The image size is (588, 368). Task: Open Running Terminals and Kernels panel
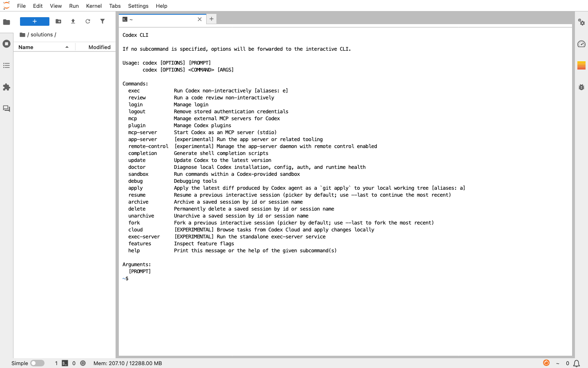pyautogui.click(x=7, y=44)
